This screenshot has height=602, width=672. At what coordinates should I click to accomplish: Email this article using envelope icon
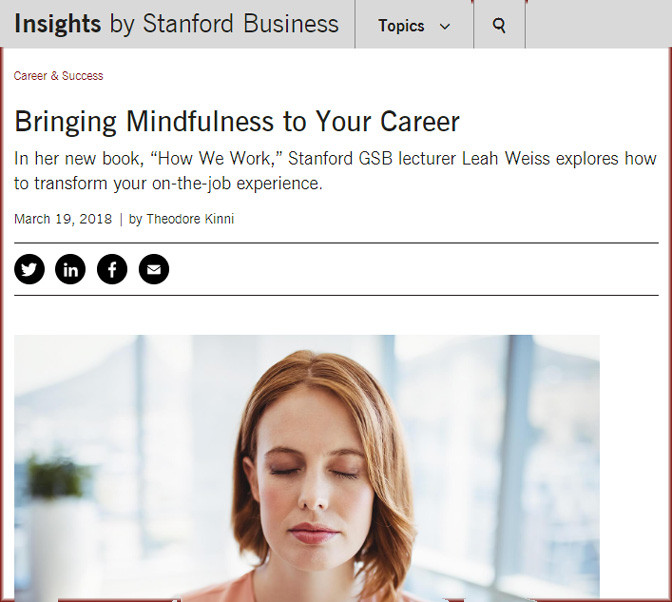click(x=154, y=269)
